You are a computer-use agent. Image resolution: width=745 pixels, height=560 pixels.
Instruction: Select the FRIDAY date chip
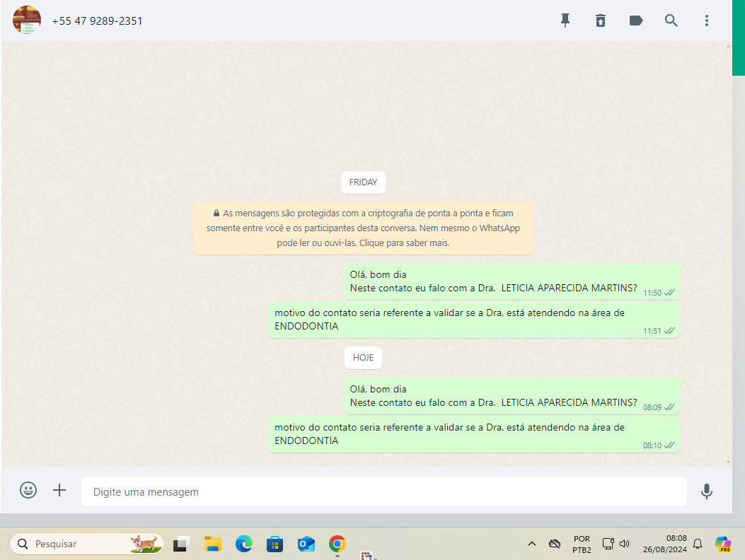pyautogui.click(x=363, y=182)
